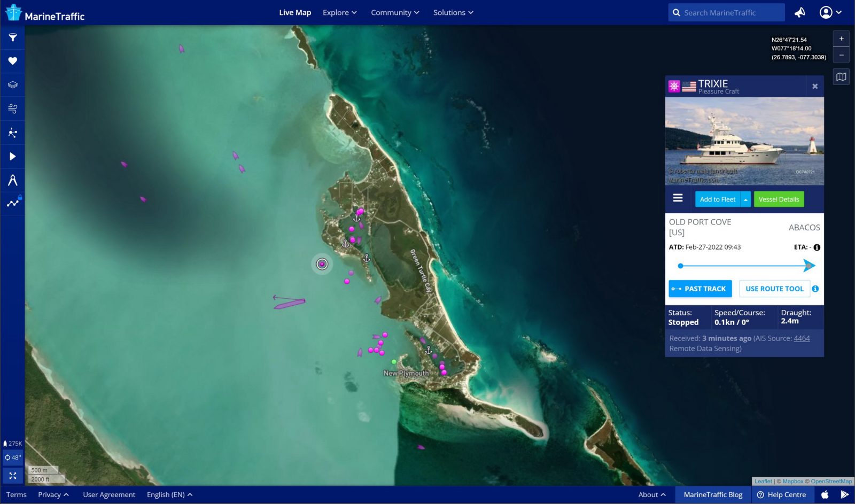Image resolution: width=855 pixels, height=504 pixels.
Task: Click Use Route Tool button
Action: pos(774,289)
